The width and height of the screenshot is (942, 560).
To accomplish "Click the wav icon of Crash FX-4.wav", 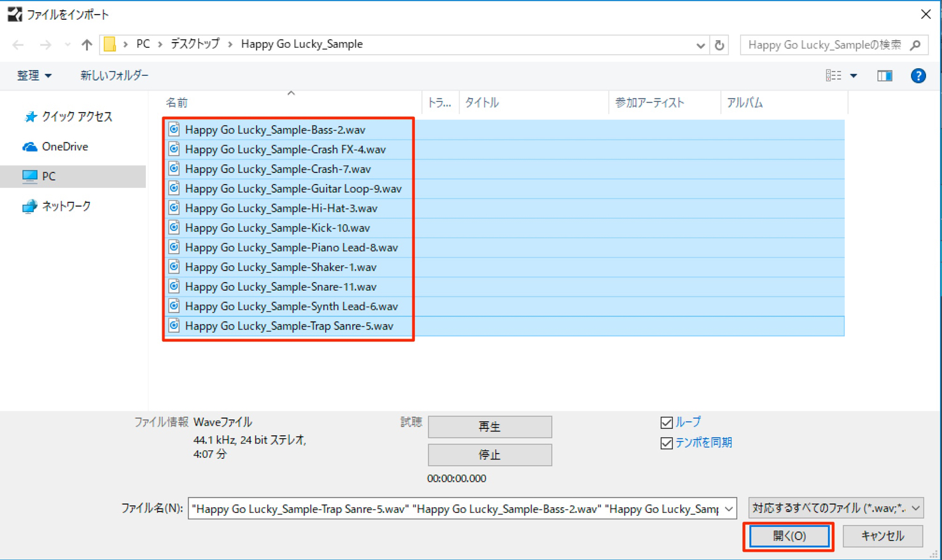I will (x=174, y=149).
